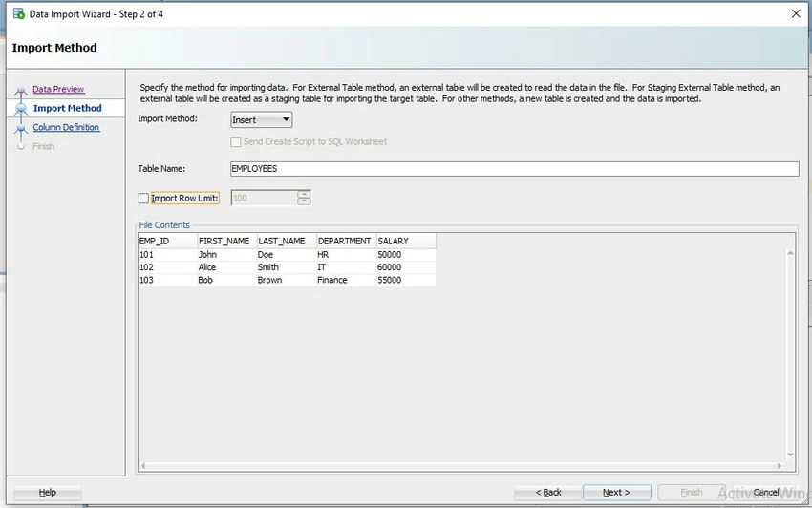Select the DEPARTMENT column header

[347, 242]
